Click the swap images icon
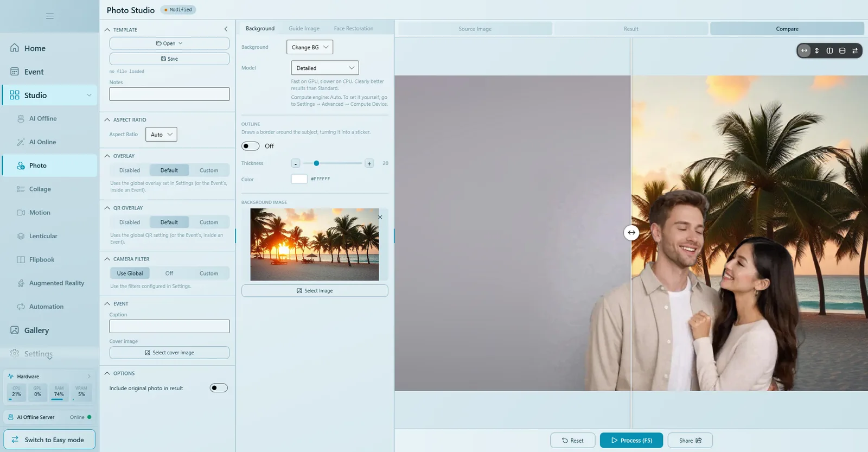The image size is (868, 452). (855, 50)
